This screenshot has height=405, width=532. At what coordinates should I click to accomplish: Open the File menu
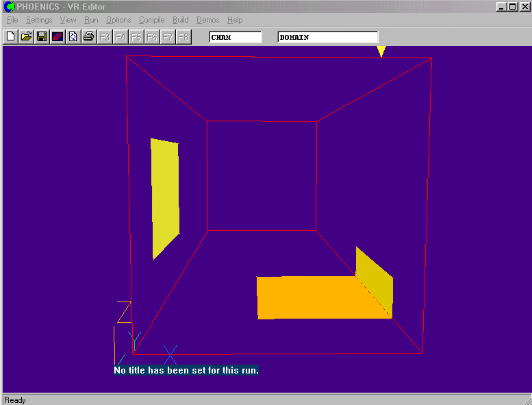[12, 20]
